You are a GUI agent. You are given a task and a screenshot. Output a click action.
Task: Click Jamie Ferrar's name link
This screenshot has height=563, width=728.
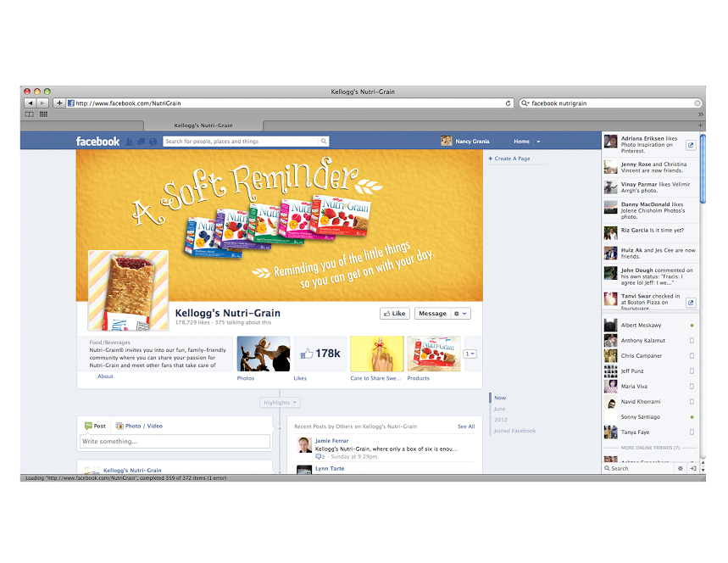click(331, 441)
